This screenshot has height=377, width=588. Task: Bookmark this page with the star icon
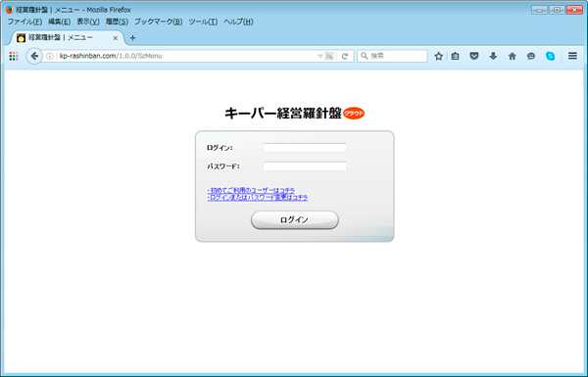pos(438,56)
